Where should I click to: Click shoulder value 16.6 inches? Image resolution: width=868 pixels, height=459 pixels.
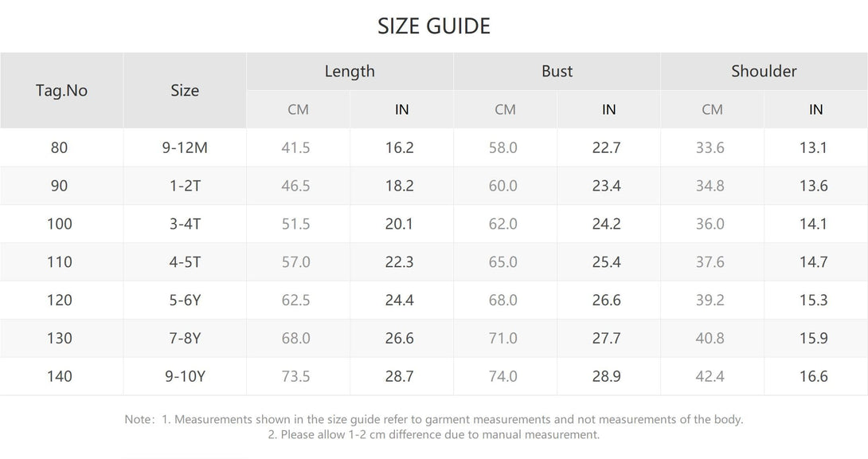click(813, 376)
